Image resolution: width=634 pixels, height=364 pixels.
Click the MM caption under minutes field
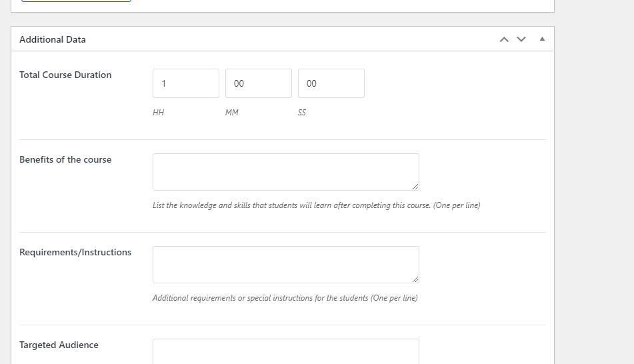(231, 113)
